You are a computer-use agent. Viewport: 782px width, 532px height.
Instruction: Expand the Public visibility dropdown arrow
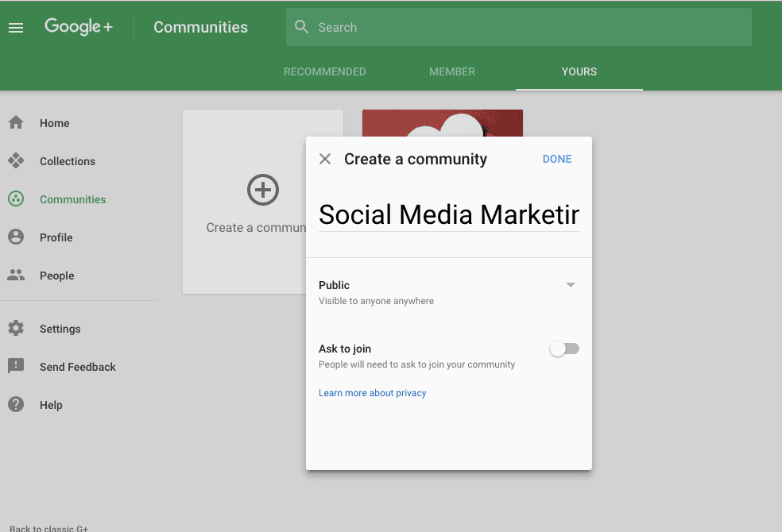click(570, 285)
